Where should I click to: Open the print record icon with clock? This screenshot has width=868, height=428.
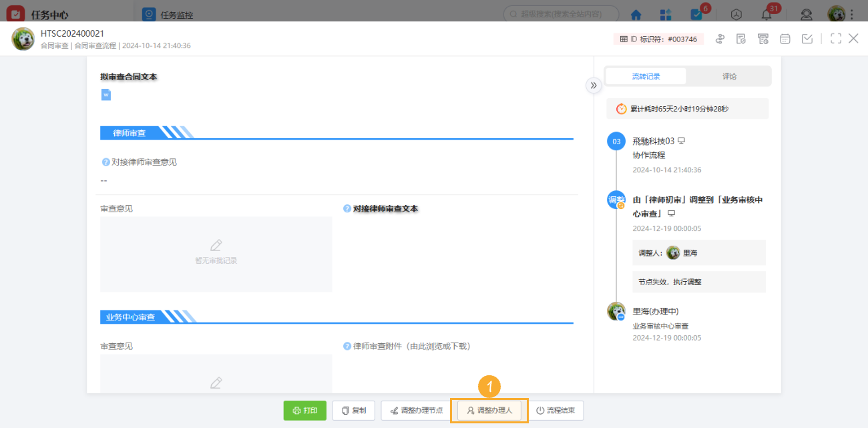click(x=763, y=39)
